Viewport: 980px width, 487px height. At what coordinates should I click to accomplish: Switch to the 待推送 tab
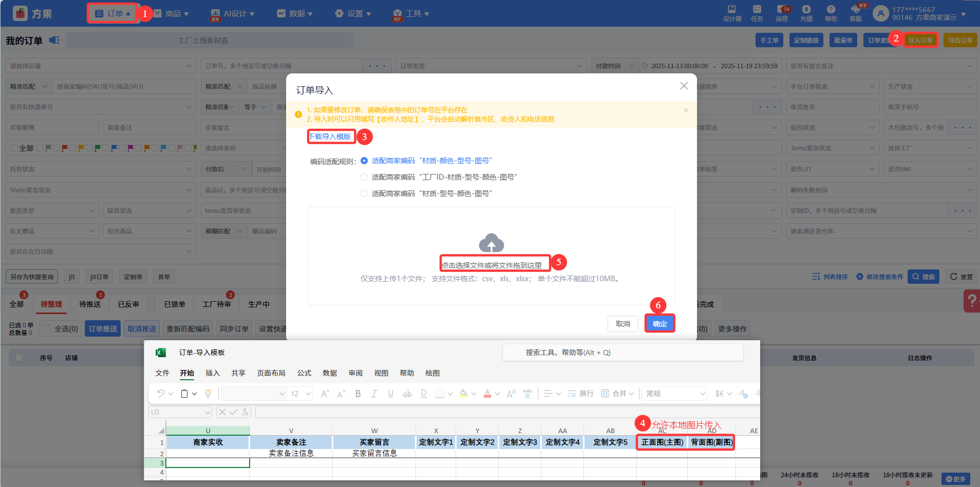(90, 304)
